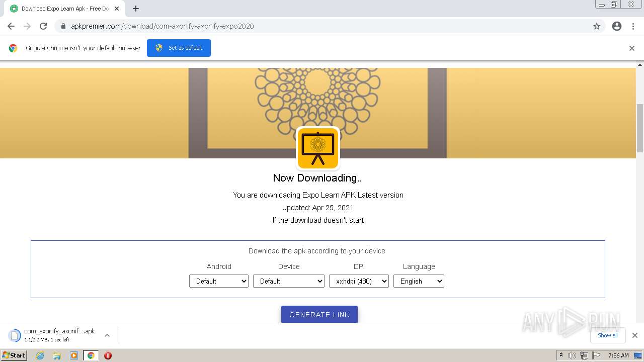The width and height of the screenshot is (644, 362).
Task: Open Chrome profile account menu
Action: (617, 26)
